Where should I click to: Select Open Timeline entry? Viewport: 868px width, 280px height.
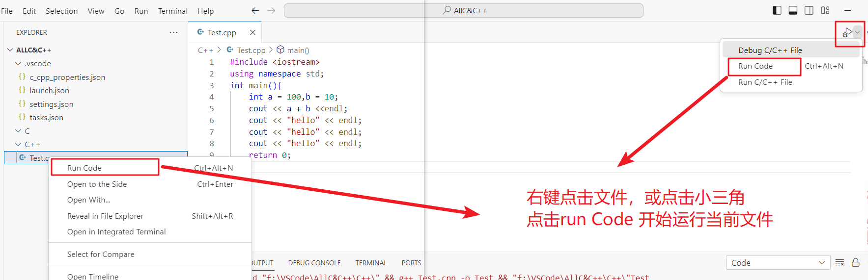coord(150,277)
